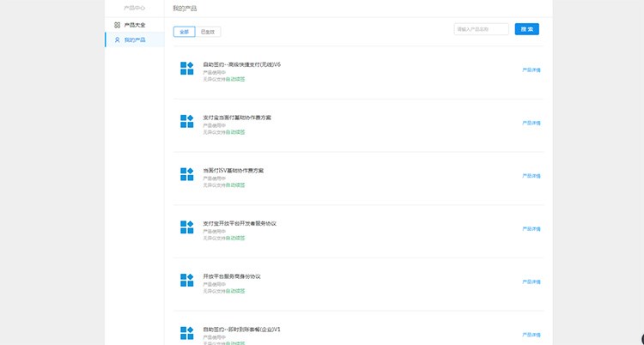Select the 全部 filter tab

coord(184,32)
